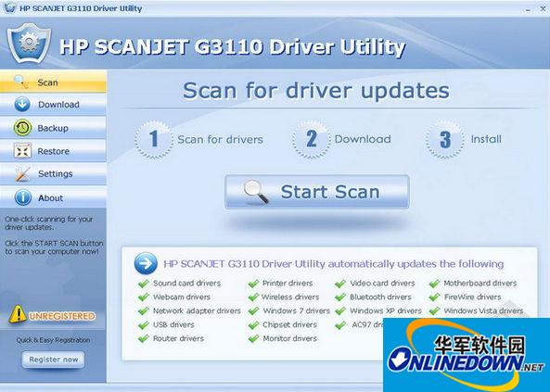Click the checkmark next to Router drivers
This screenshot has width=550, height=392.
[x=144, y=338]
